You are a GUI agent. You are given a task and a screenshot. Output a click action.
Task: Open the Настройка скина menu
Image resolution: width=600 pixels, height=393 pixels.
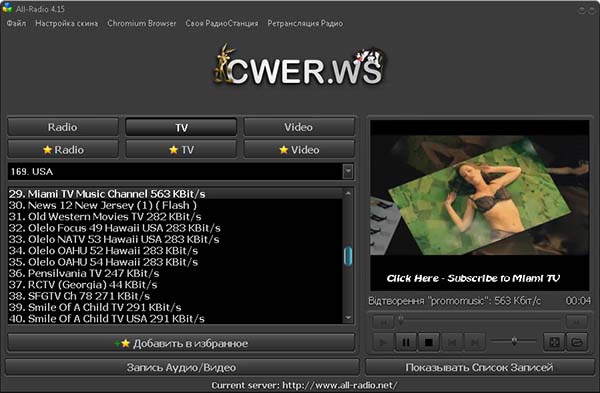tap(67, 23)
